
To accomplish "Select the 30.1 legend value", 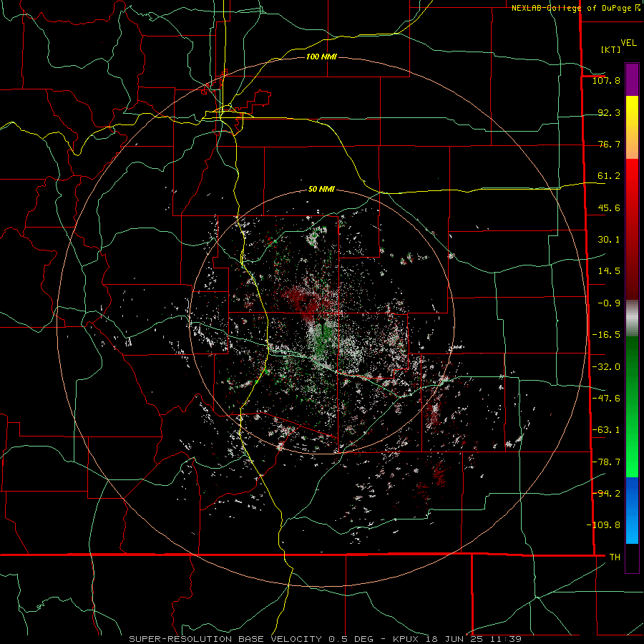I will [609, 240].
